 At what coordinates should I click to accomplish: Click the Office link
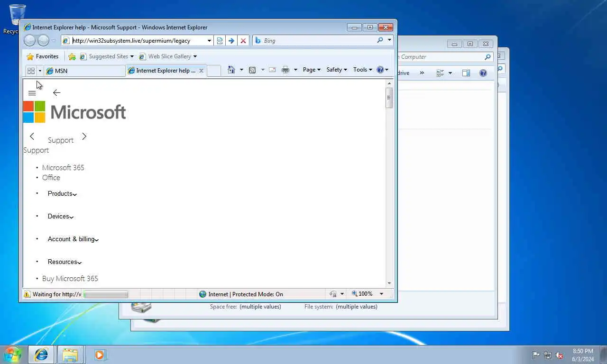51,178
